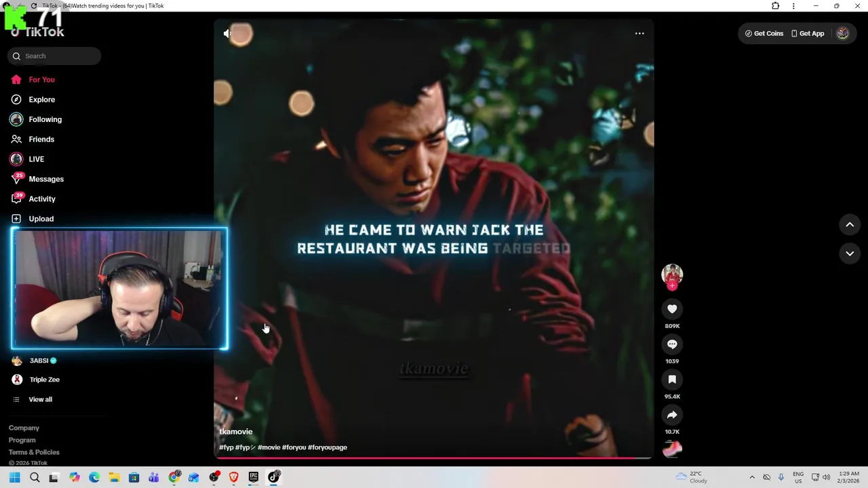Viewport: 868px width, 488px height.
Task: Click the Get Coins button
Action: pos(764,33)
